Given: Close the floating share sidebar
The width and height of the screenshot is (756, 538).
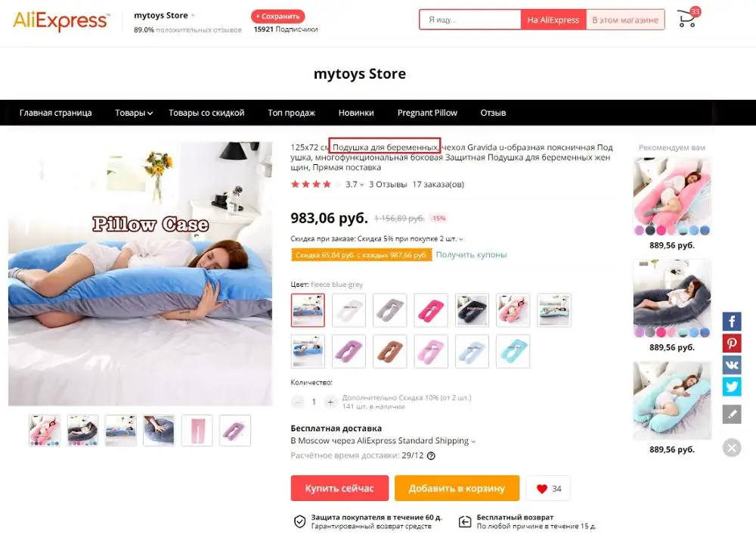Looking at the screenshot, I should [731, 448].
